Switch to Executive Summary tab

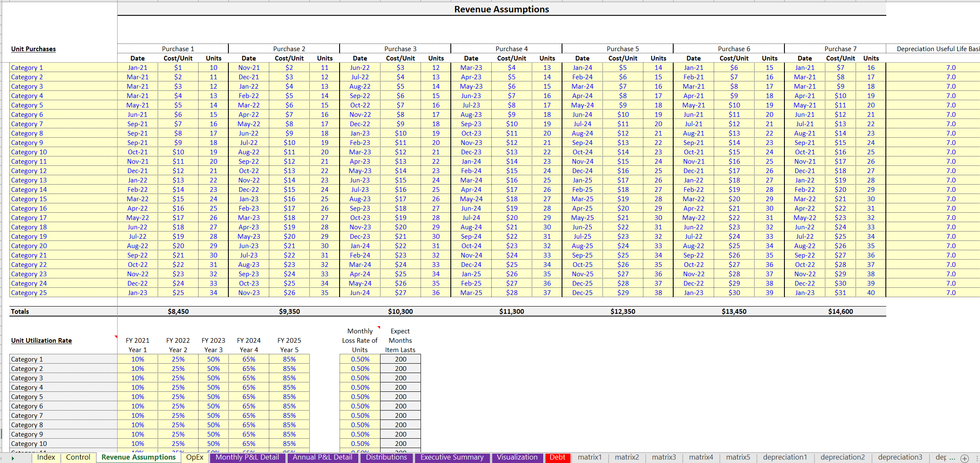pos(452,457)
